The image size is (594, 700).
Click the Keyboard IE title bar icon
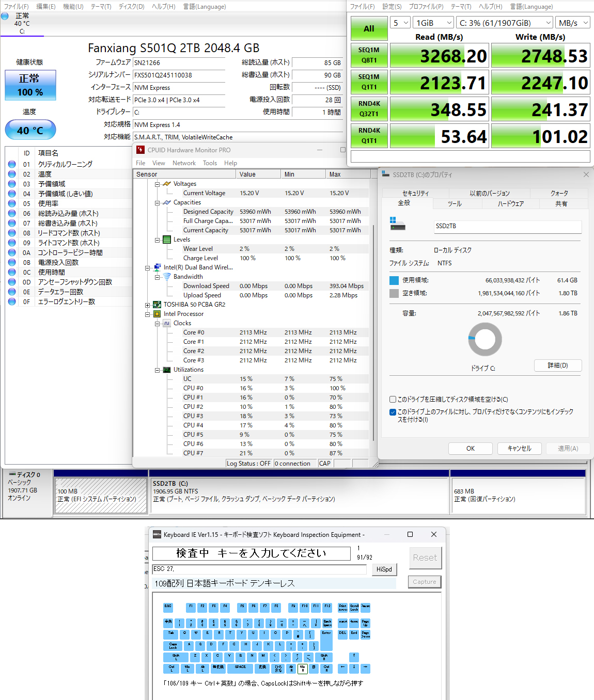click(x=157, y=534)
